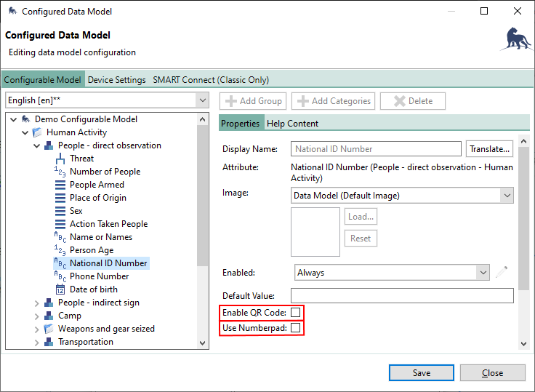Tick the Use Numberpad checkbox
Screen dimensions: 535x392
click(296, 329)
